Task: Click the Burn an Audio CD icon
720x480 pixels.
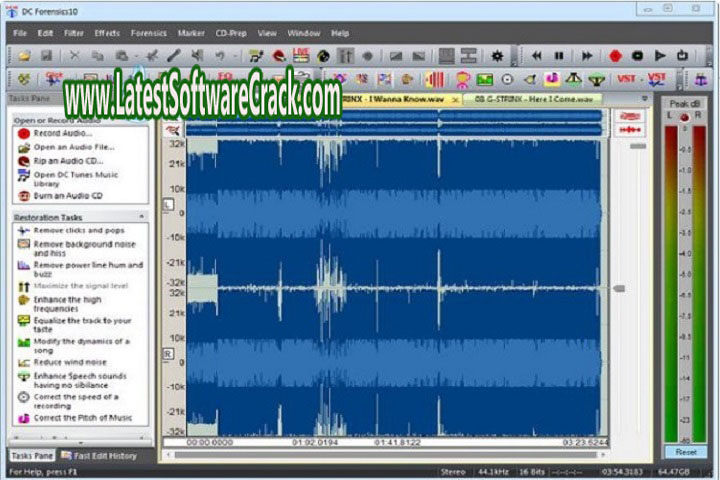Action: click(24, 195)
